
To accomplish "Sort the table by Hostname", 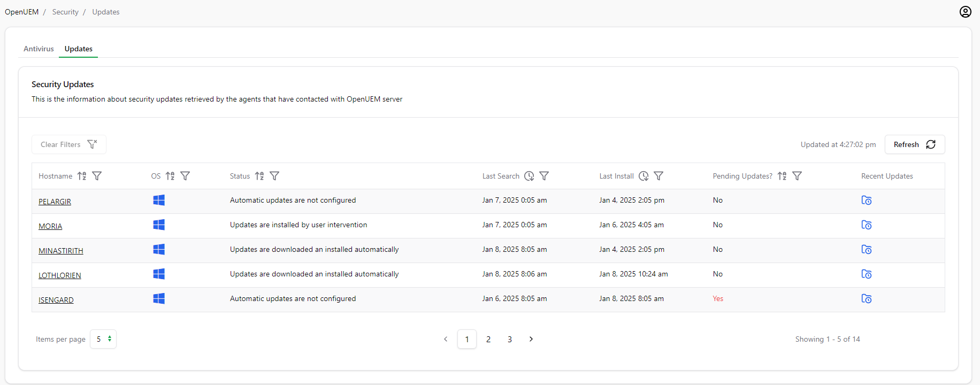I will pos(82,176).
